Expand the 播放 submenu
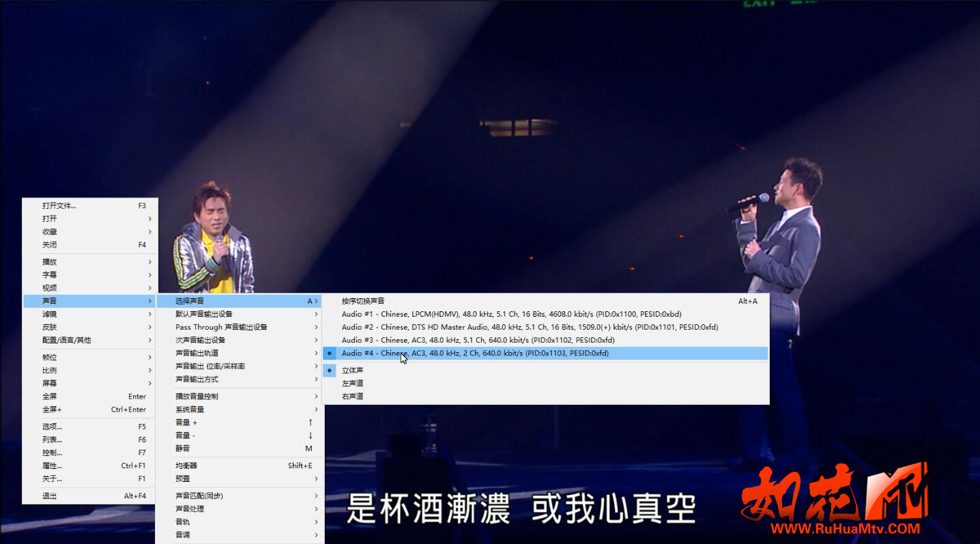980x544 pixels. [89, 261]
